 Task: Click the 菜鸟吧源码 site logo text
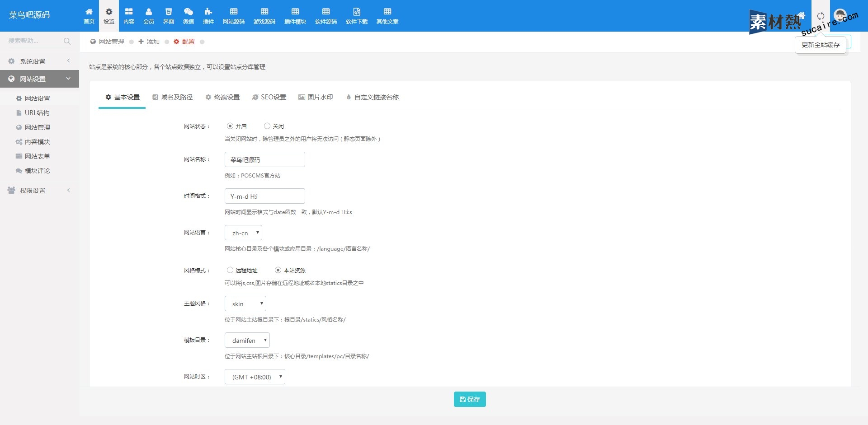tap(29, 15)
